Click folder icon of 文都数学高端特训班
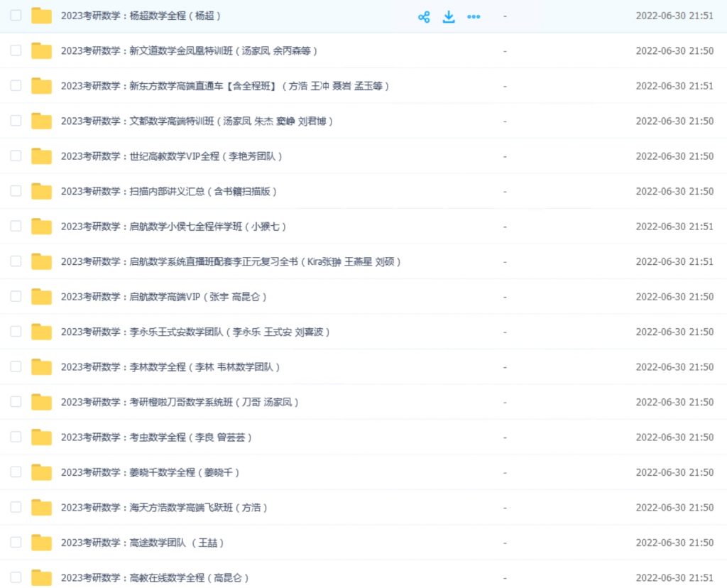 coord(41,121)
